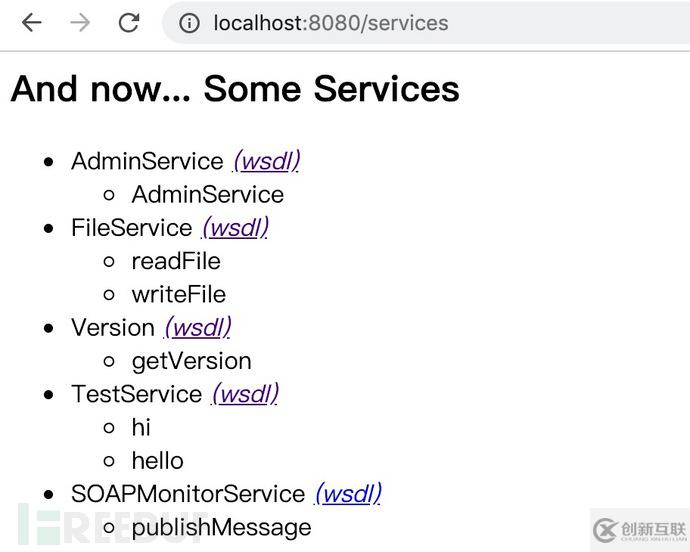Click the site info icon in address bar

(190, 22)
